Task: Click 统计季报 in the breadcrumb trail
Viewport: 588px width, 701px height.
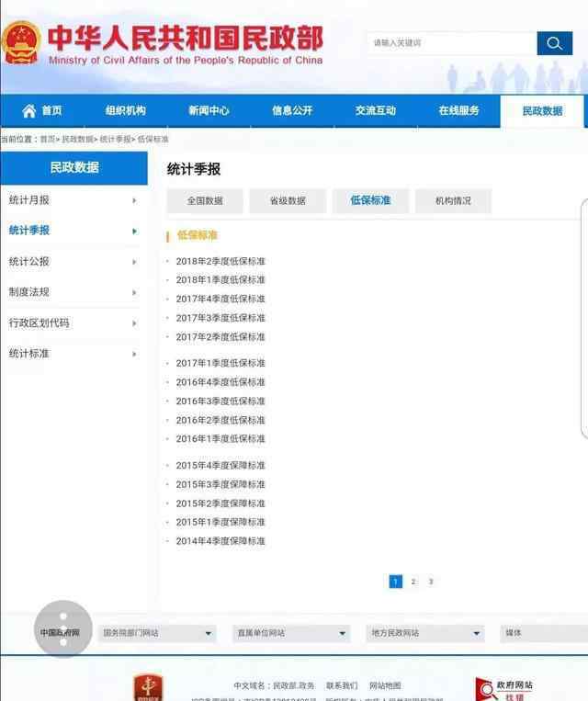Action: click(x=116, y=140)
